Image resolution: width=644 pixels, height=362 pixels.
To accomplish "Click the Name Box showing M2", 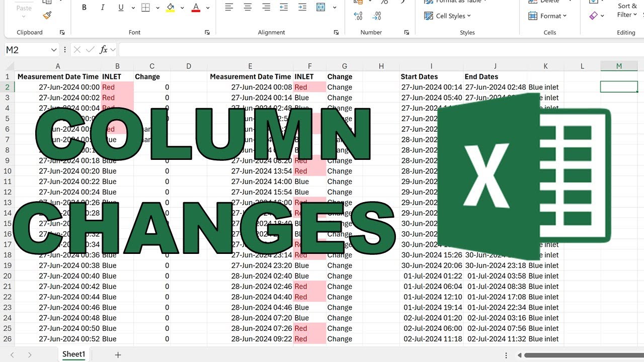I will click(26, 49).
